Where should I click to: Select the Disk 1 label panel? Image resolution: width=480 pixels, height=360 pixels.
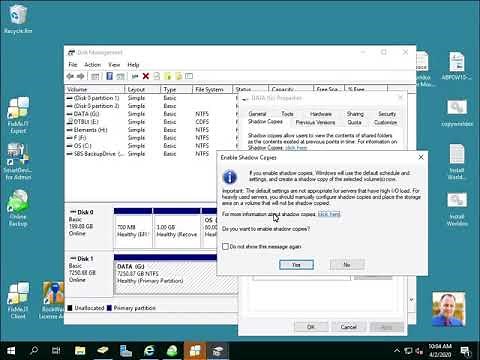89,274
